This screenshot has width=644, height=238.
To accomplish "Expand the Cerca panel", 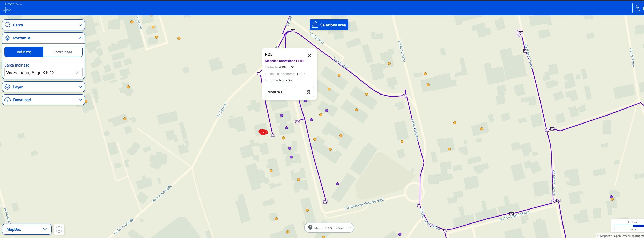I will tap(80, 25).
